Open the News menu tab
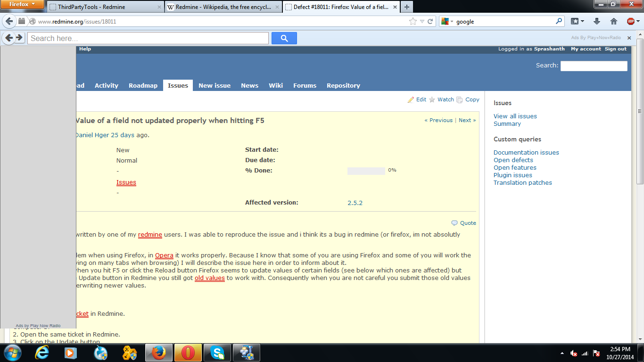Image resolution: width=644 pixels, height=362 pixels. coord(249,85)
